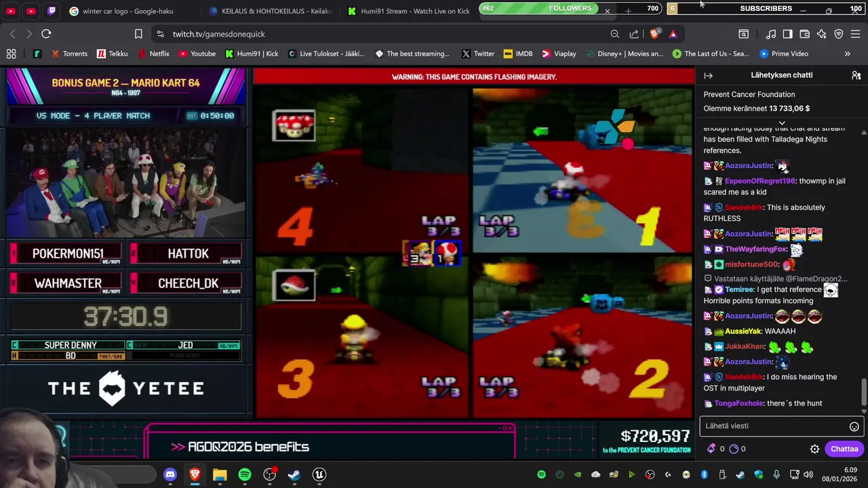Switch to KEILAUS & HOHTOKEILAUS tab
The image size is (868, 488).
[x=270, y=11]
